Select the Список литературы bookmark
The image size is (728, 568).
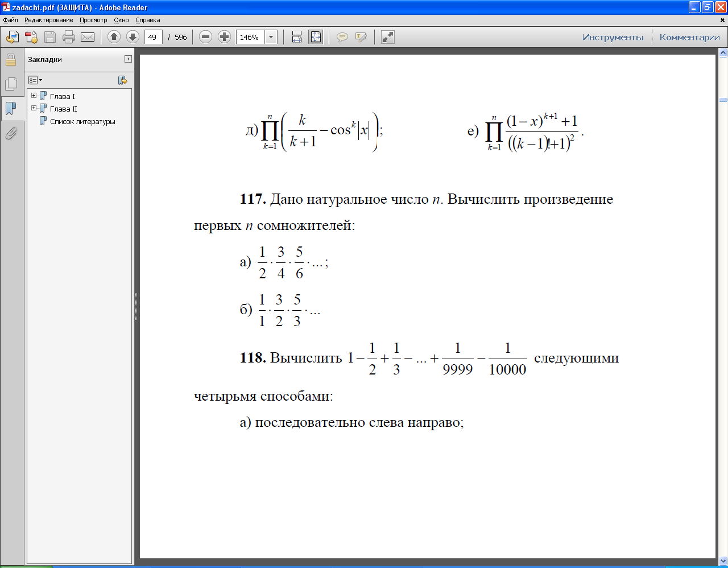(x=82, y=121)
